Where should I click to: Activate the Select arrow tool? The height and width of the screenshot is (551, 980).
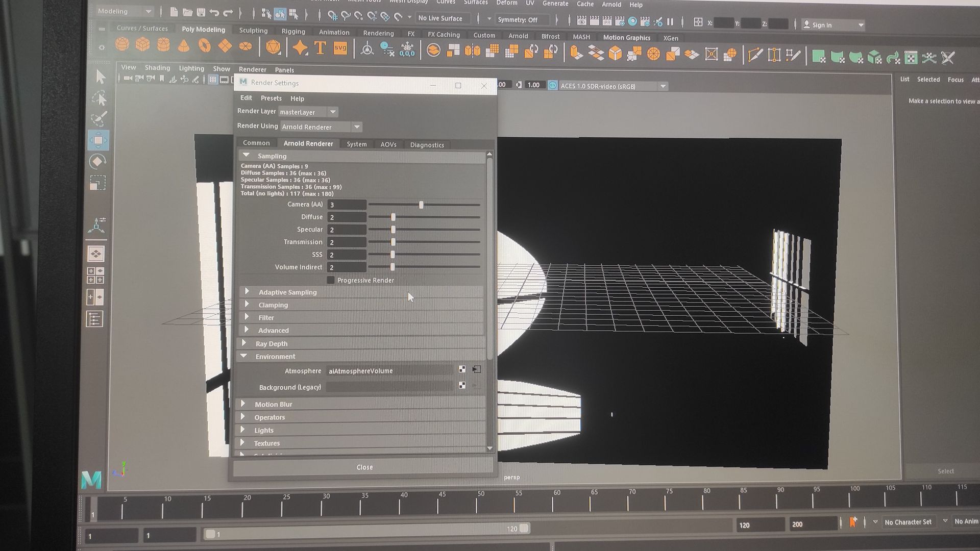(x=100, y=77)
